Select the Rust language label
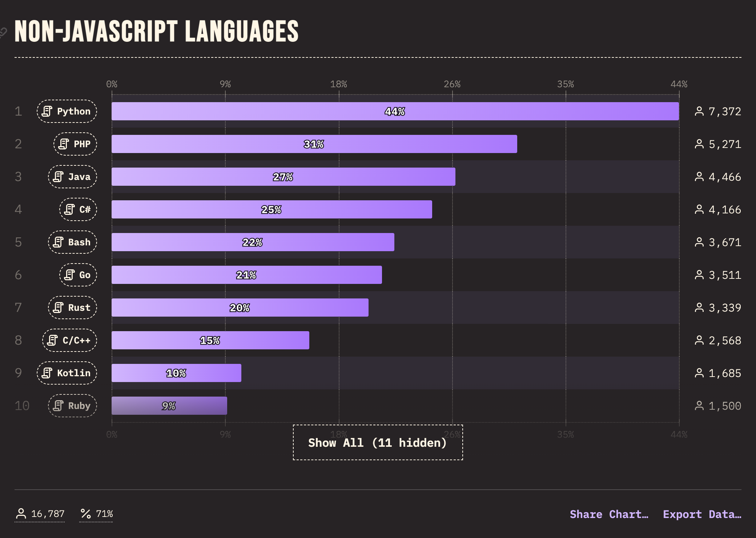 point(72,308)
